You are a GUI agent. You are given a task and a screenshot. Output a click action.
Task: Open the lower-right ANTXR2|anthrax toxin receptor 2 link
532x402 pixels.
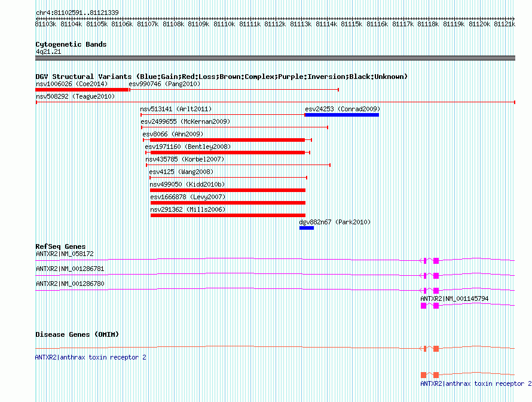click(x=476, y=383)
